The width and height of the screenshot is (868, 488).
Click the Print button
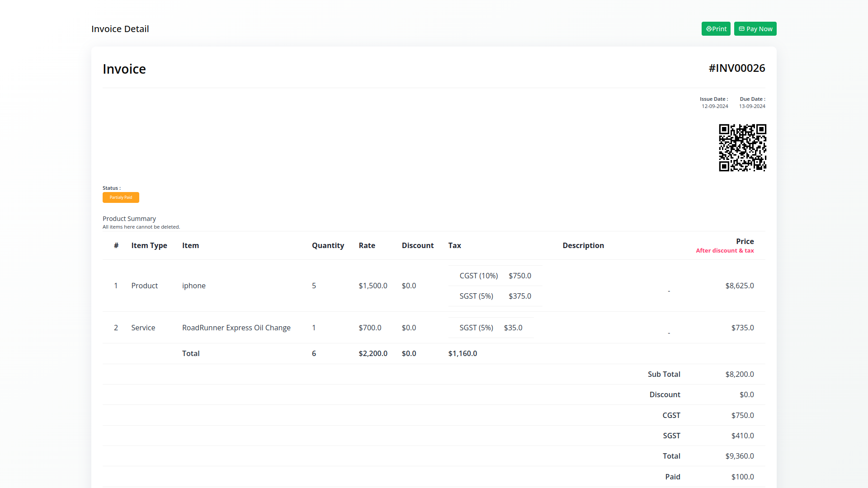(716, 29)
